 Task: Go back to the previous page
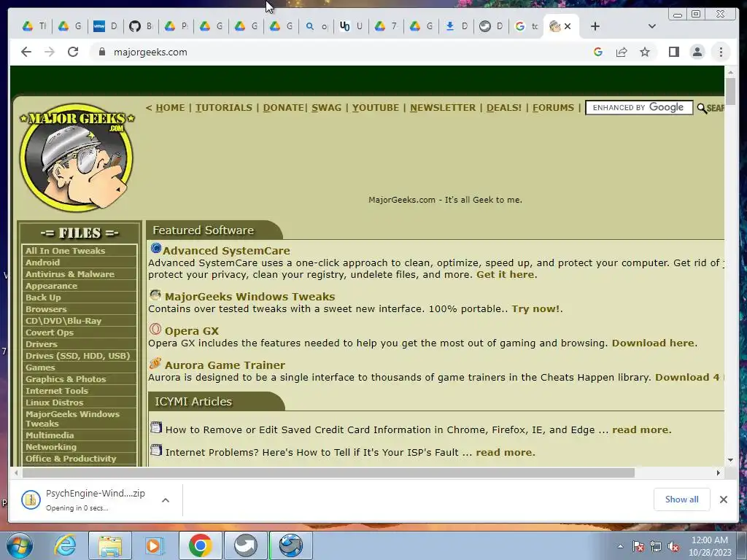pyautogui.click(x=26, y=52)
